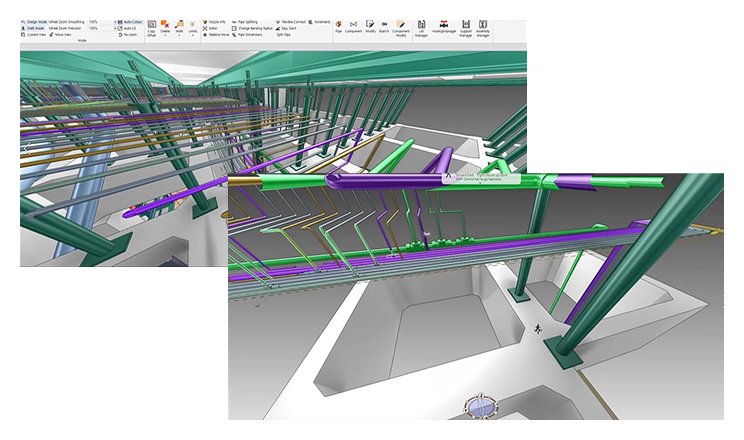
Task: Select the Branch tool icon
Action: tap(384, 24)
